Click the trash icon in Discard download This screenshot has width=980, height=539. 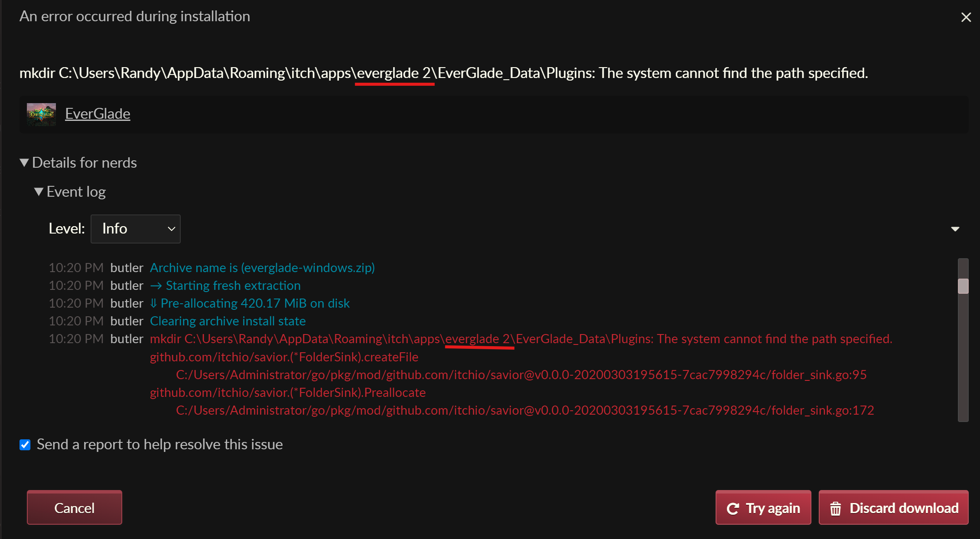tap(835, 509)
